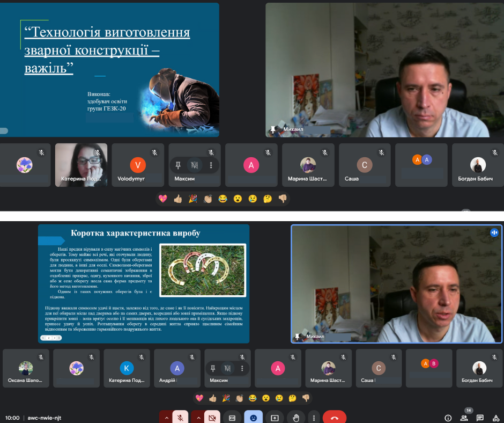The width and height of the screenshot is (504, 423).
Task: Select Богдан Бабич tile in lower row
Action: click(479, 368)
